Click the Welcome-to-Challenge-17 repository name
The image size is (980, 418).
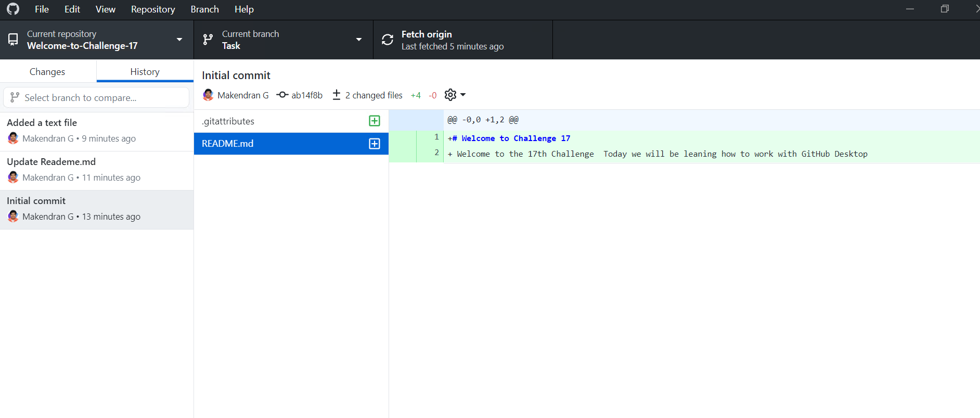coord(82,46)
